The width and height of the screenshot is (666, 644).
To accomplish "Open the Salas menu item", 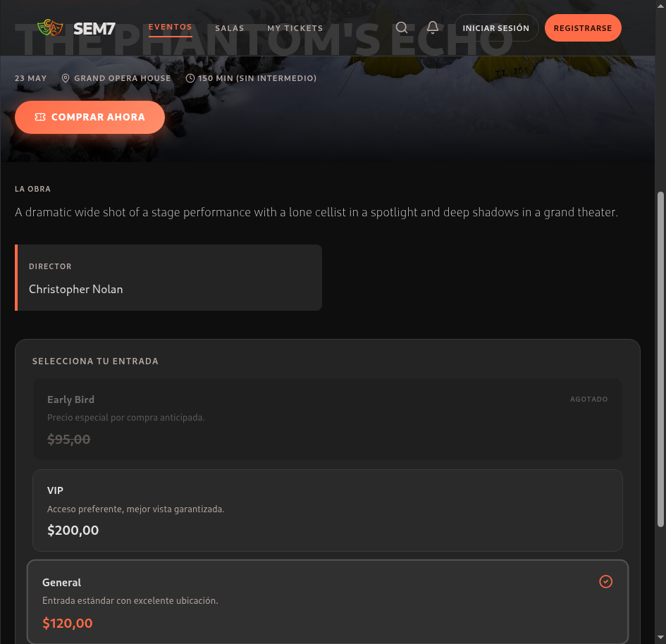I will click(x=229, y=28).
